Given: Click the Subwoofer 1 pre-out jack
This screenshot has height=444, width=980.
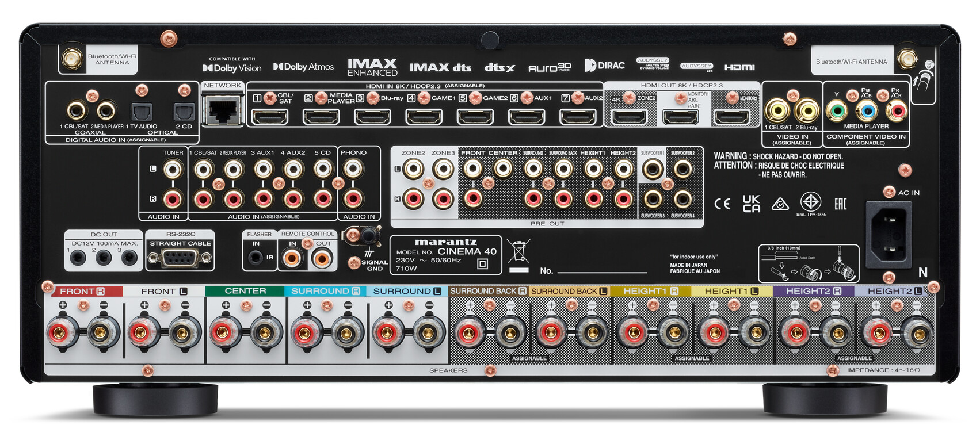Looking at the screenshot, I should [x=652, y=169].
